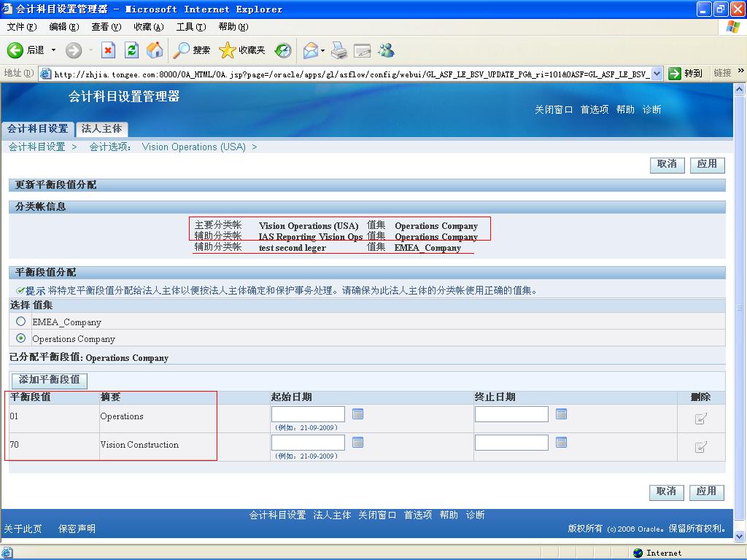Open the header 首选项 link
747x560 pixels.
tap(594, 109)
